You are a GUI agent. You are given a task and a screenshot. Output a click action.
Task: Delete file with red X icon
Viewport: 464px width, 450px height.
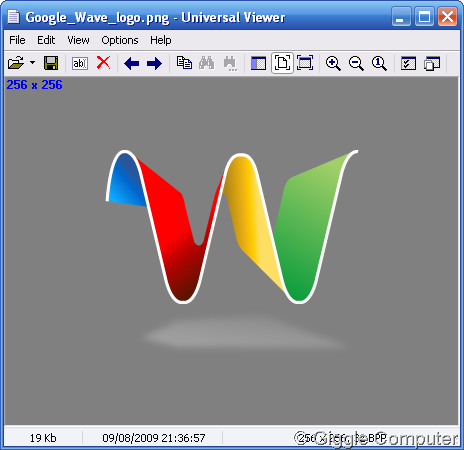tap(103, 62)
